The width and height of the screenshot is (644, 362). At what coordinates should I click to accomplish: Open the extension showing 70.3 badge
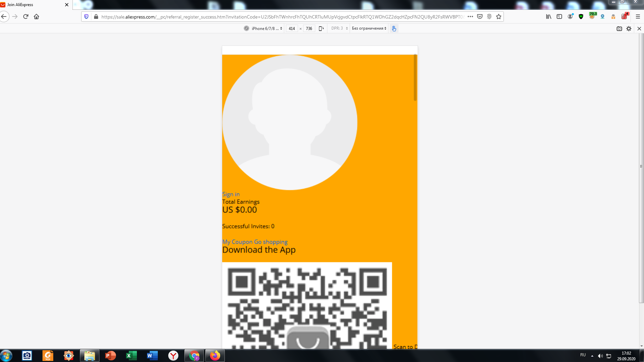pyautogui.click(x=592, y=16)
